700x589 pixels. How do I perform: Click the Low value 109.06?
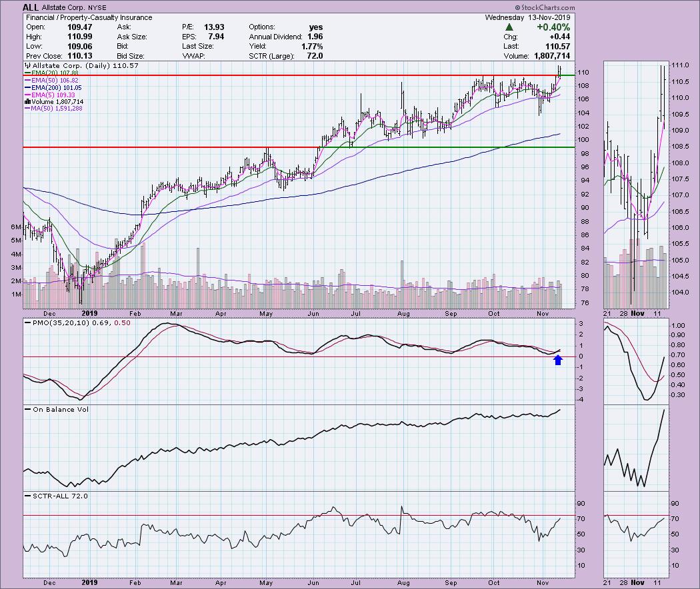(x=79, y=46)
